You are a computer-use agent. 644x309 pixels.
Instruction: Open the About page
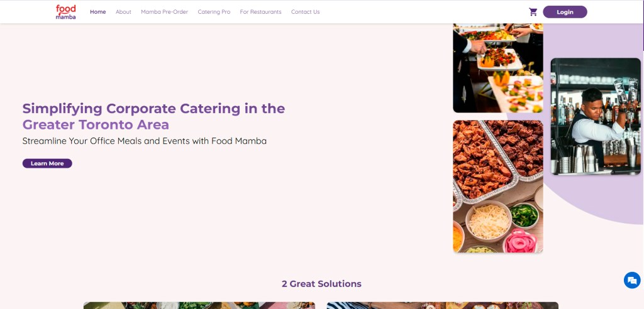(123, 12)
